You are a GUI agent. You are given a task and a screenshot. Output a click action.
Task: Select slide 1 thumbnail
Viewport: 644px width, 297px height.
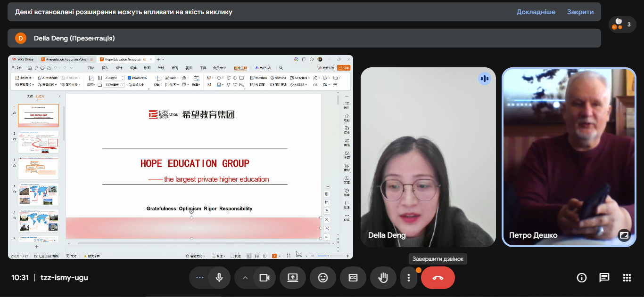point(38,115)
